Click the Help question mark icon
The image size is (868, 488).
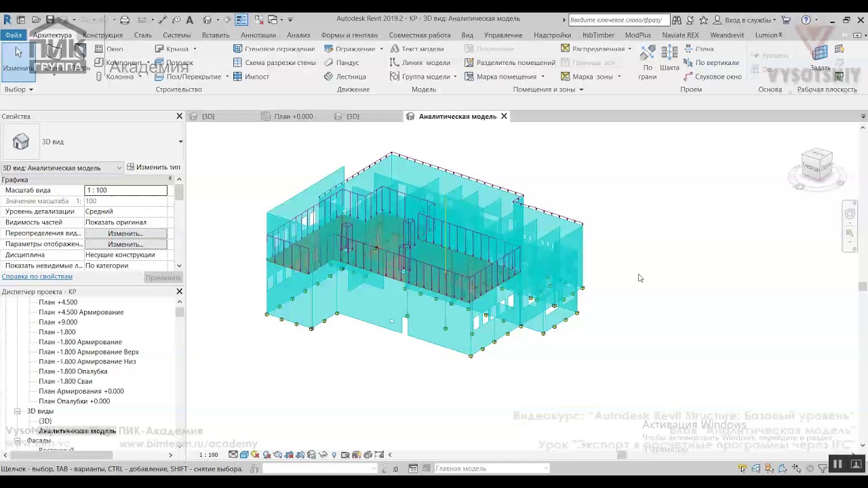coord(806,20)
